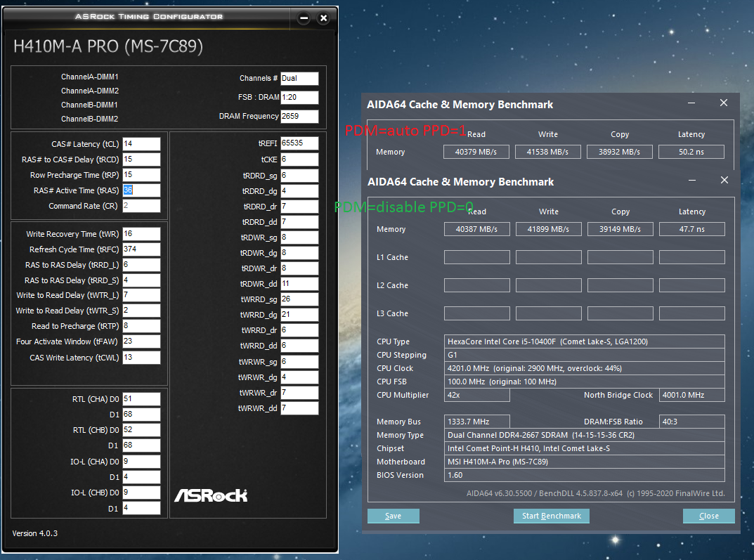Click the RAS# to CAS# Delay (tRCD) field

coord(141,159)
